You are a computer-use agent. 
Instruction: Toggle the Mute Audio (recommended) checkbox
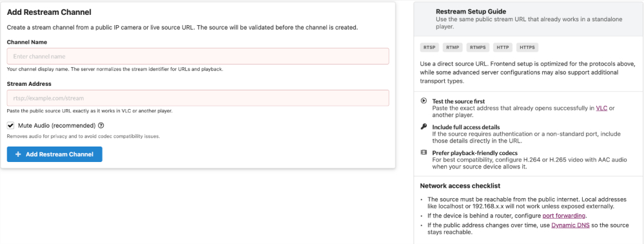(11, 125)
